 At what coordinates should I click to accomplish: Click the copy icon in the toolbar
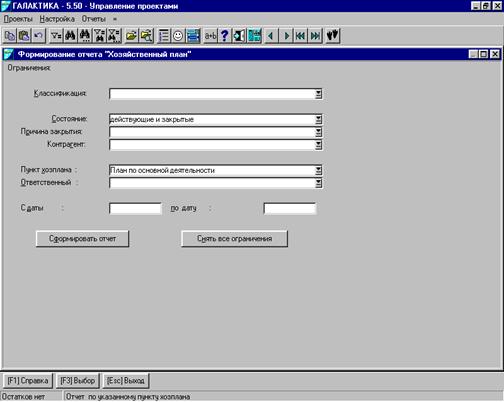[x=10, y=36]
